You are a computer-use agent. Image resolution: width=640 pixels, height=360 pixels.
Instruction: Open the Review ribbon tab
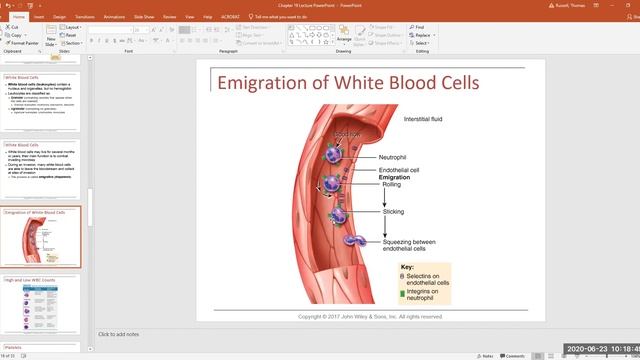tap(169, 17)
